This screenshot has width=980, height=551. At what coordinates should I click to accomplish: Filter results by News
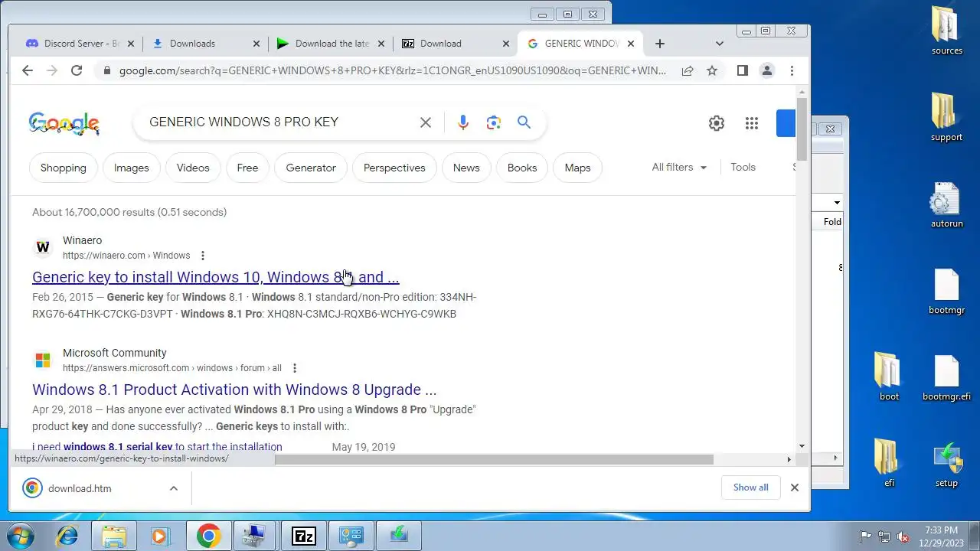[x=466, y=168]
